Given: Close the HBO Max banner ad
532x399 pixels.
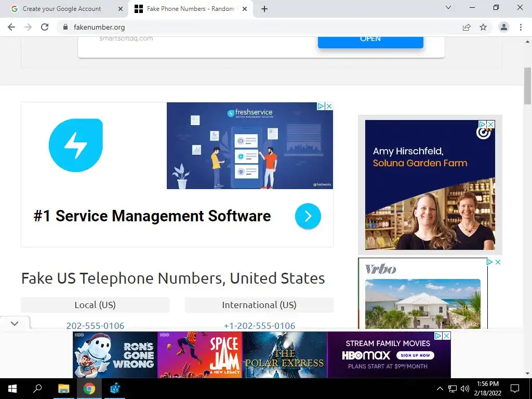Looking at the screenshot, I should (x=446, y=336).
